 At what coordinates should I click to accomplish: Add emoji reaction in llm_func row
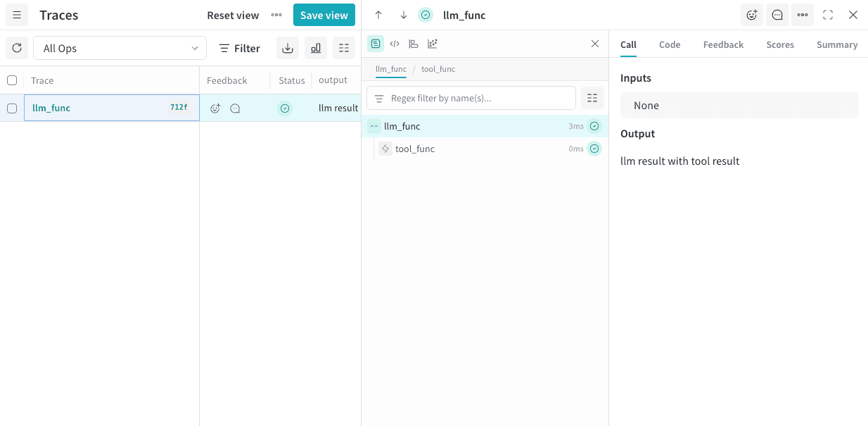[x=215, y=108]
